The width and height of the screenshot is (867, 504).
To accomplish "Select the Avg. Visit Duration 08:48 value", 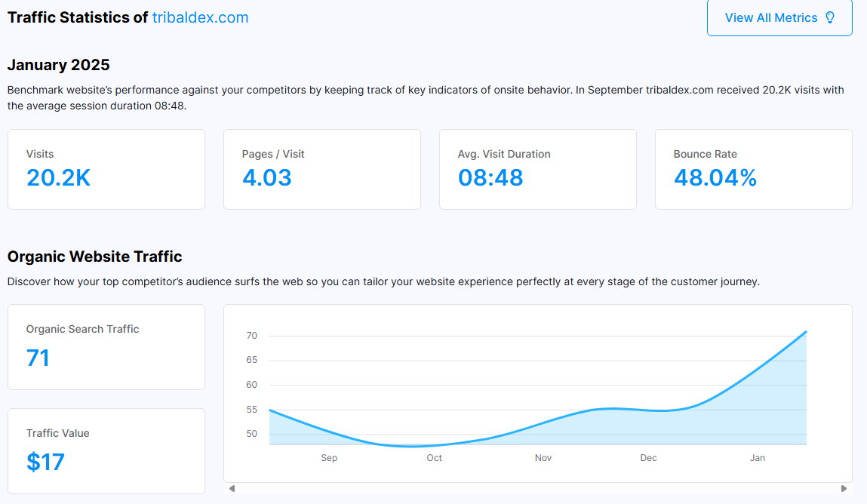I will [490, 178].
